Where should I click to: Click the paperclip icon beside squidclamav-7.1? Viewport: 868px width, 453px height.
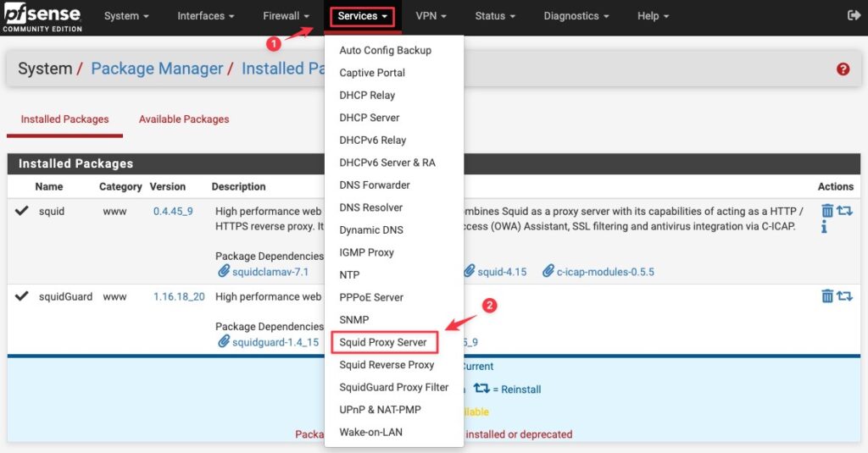click(223, 271)
